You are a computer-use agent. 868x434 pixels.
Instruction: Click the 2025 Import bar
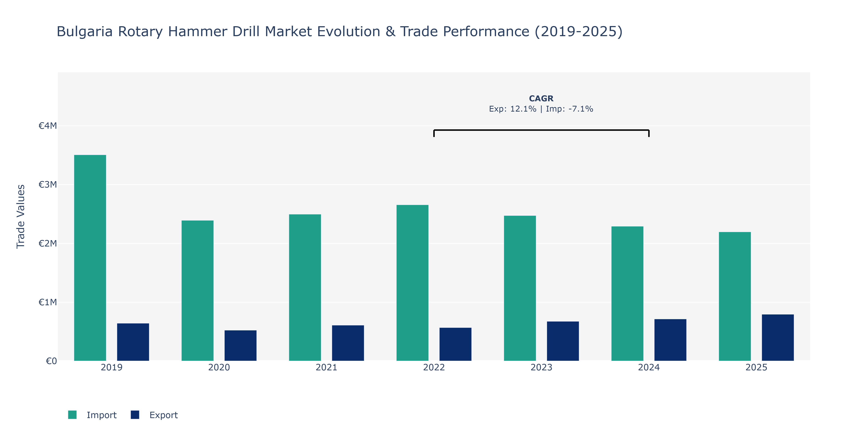[x=735, y=296]
